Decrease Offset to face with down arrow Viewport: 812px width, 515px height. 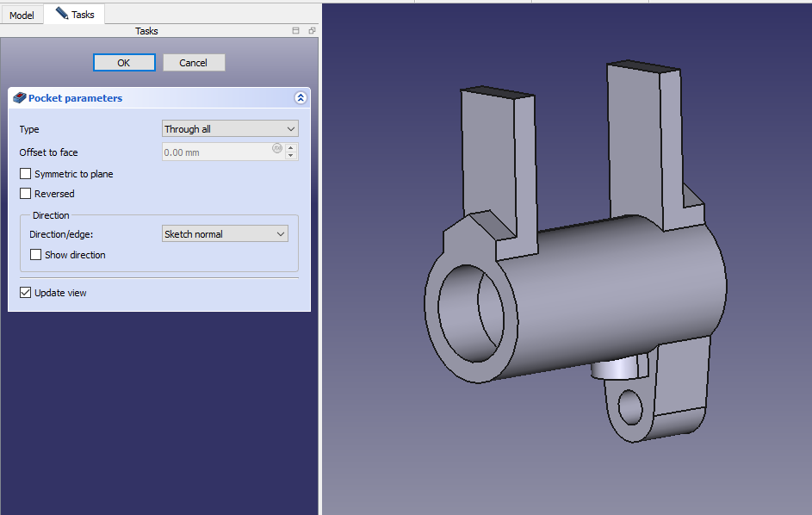(x=291, y=156)
